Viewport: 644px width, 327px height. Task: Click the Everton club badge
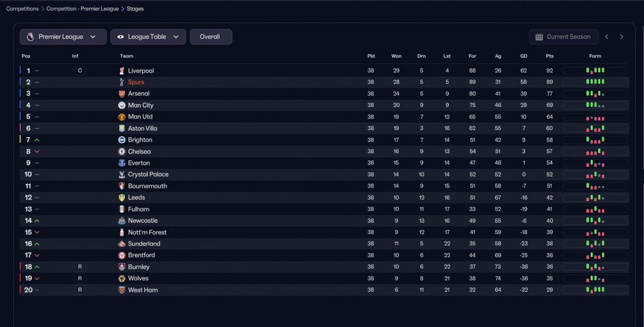pyautogui.click(x=122, y=163)
